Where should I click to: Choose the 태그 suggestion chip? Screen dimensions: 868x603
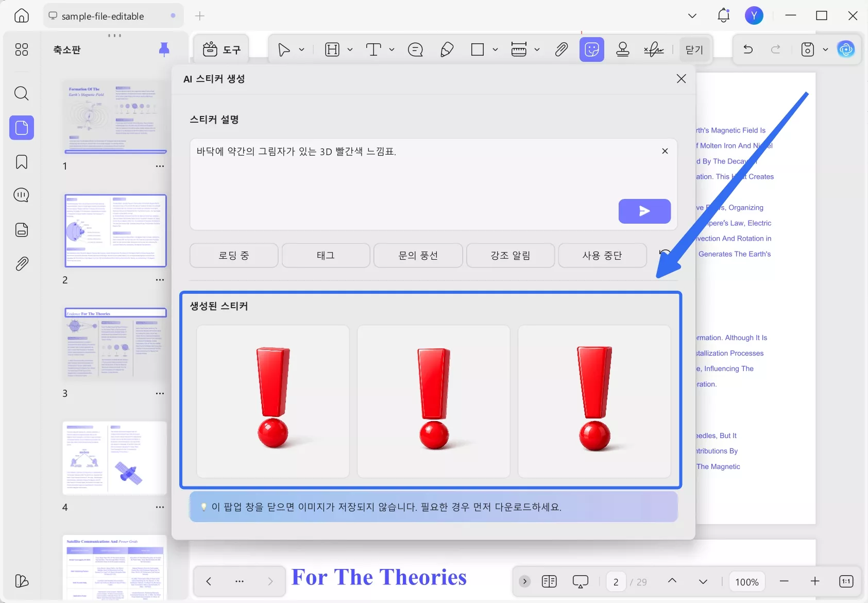[326, 256]
